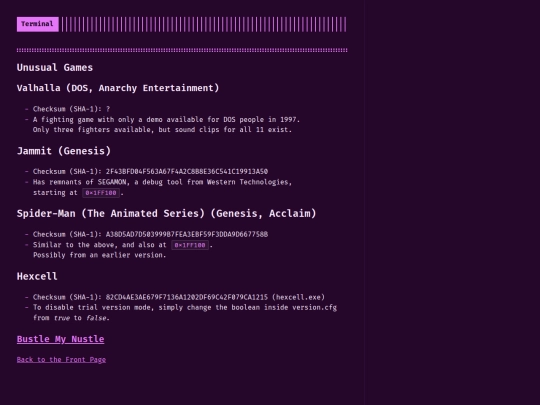
Task: Click the line 'Only three fighters available'
Action: (x=162, y=130)
